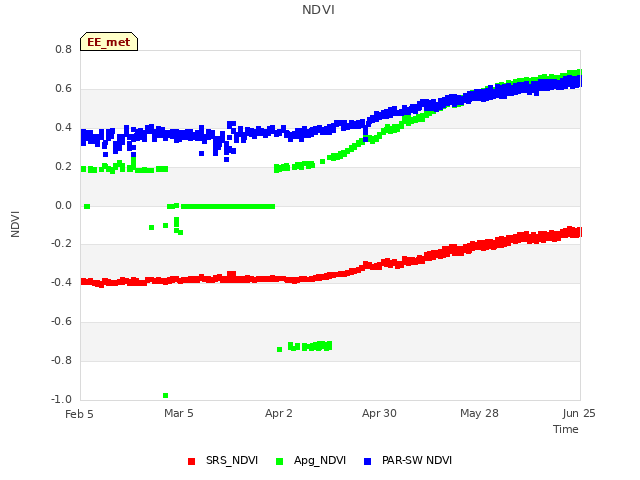Click the May 28 x-axis label
This screenshot has width=640, height=480.
point(480,413)
